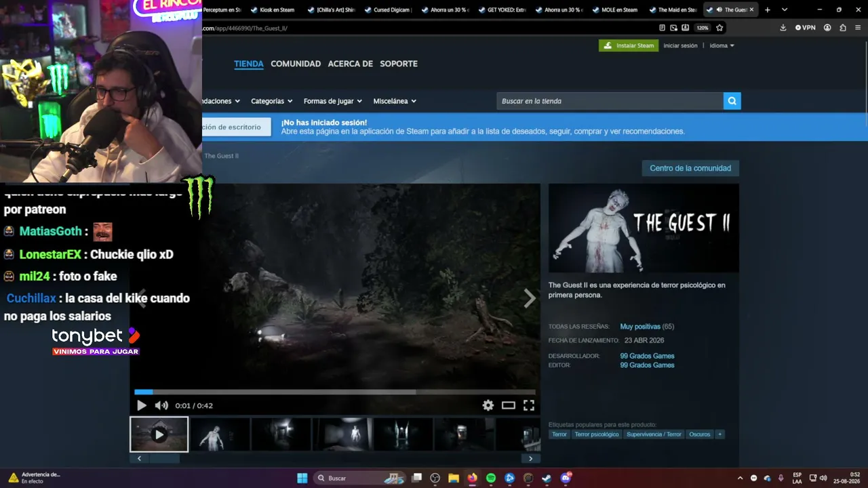Open Discord from the taskbar
Viewport: 868px width, 488px height.
pyautogui.click(x=566, y=478)
